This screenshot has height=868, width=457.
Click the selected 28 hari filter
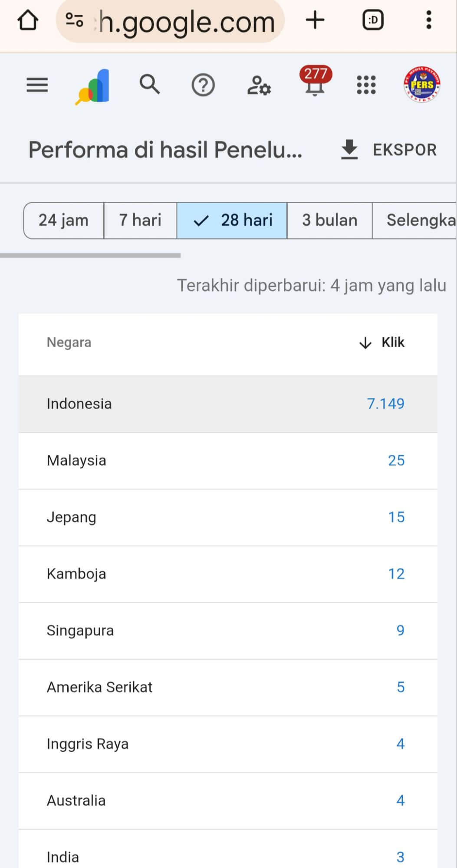pos(232,220)
